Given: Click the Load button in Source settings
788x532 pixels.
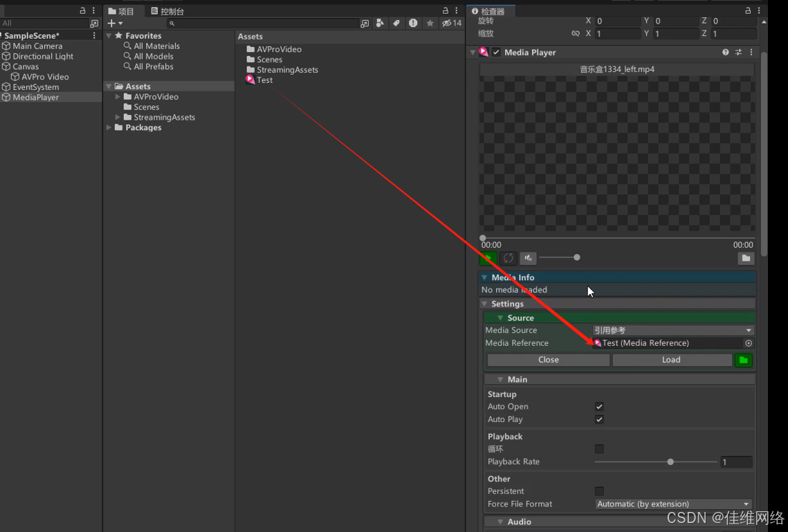Looking at the screenshot, I should click(x=671, y=360).
